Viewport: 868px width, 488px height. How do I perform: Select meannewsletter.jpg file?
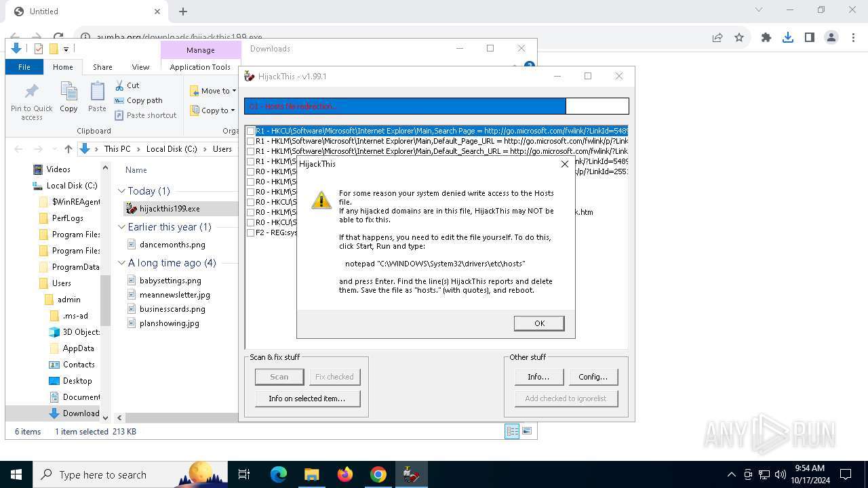click(x=175, y=295)
